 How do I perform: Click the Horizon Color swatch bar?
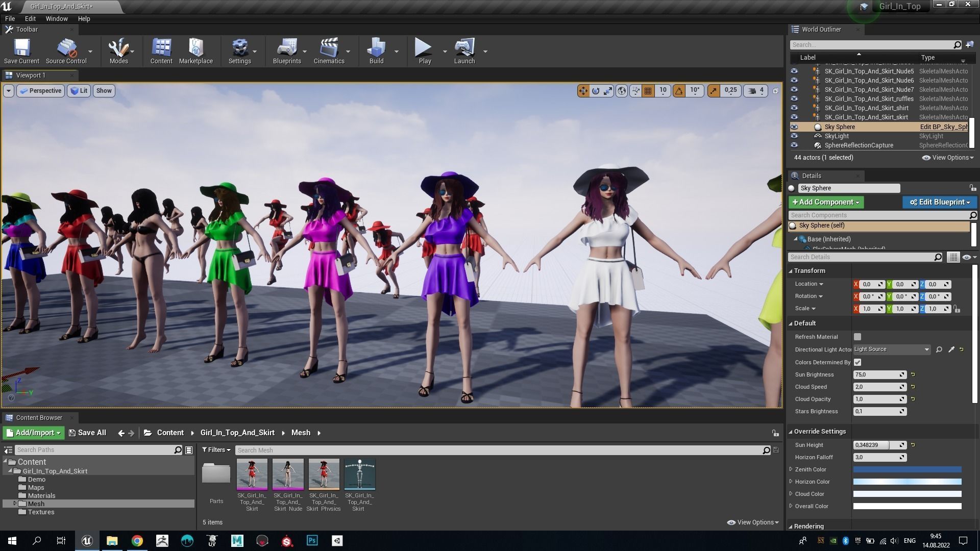click(907, 482)
